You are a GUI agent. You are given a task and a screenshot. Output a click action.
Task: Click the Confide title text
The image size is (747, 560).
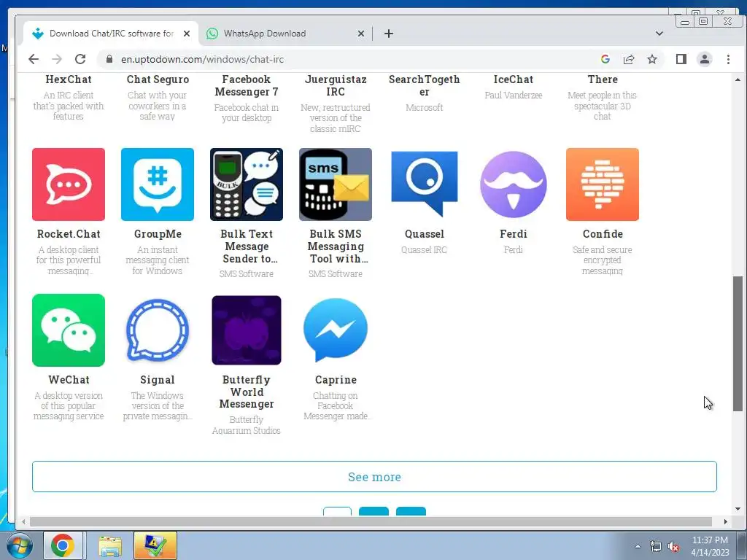point(602,234)
